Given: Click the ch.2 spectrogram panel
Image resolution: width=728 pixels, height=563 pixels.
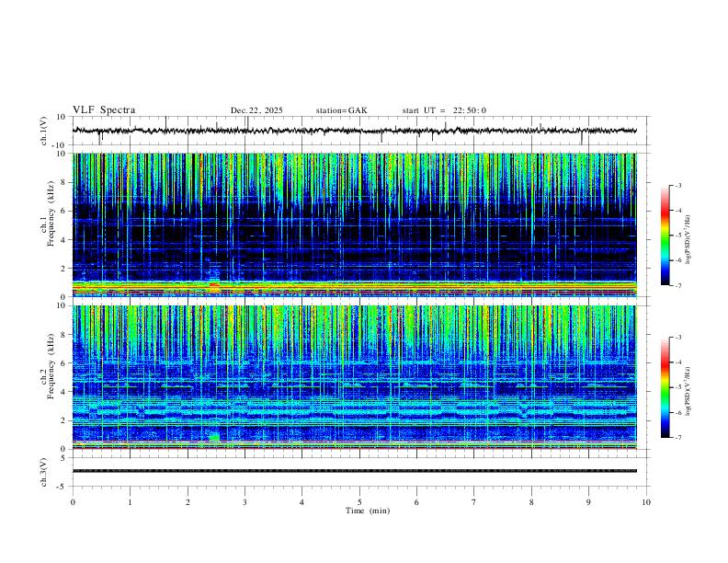Looking at the screenshot, I should coord(354,377).
